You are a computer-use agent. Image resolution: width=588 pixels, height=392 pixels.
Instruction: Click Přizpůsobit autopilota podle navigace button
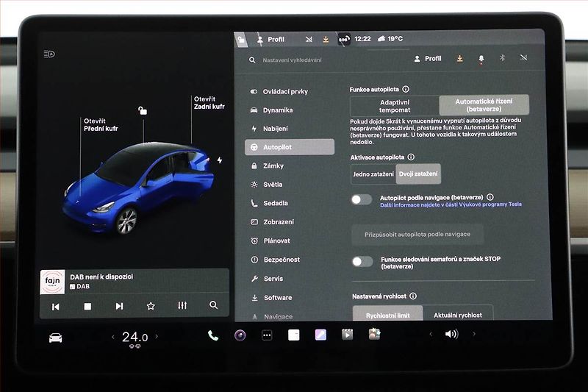pos(417,234)
